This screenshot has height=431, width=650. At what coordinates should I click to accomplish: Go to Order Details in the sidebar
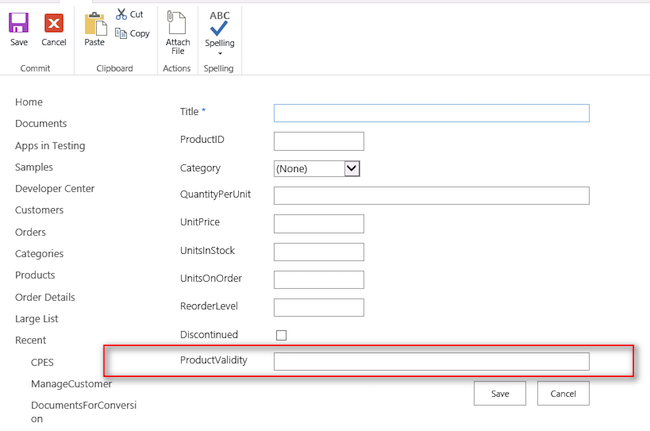click(45, 297)
